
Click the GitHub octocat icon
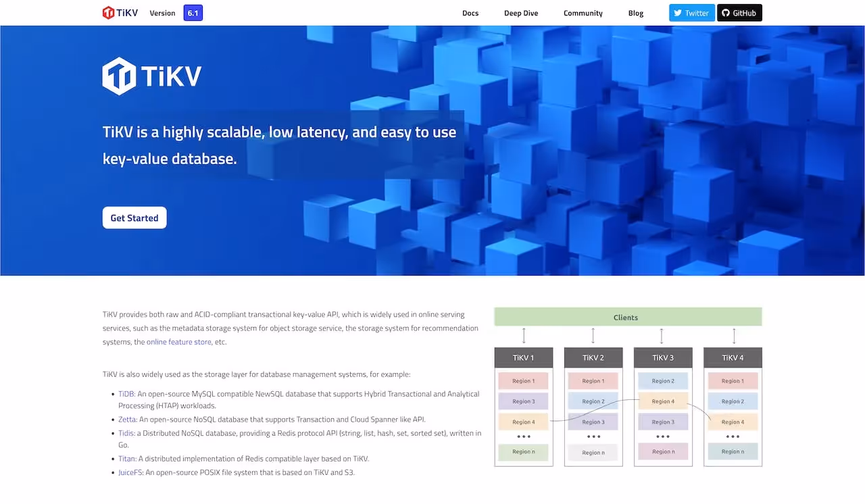coord(726,12)
